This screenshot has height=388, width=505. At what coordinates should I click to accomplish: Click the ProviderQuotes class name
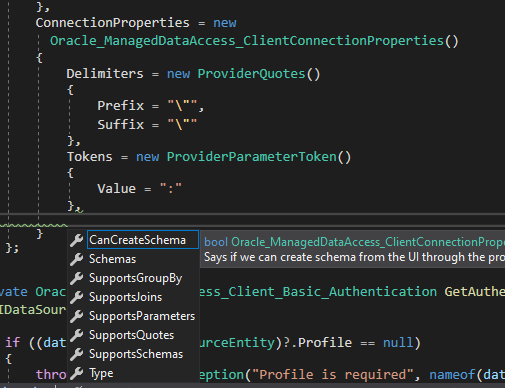tap(251, 74)
